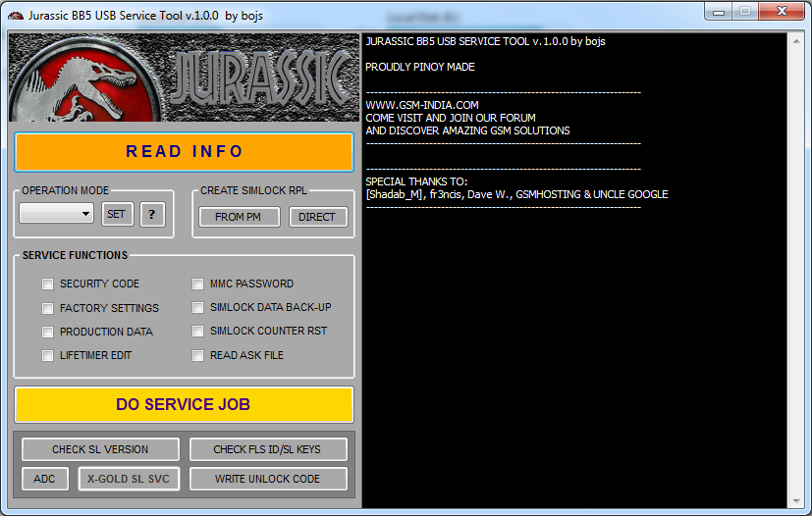Click the '[Shadab_M], fr3ncis' credits line
This screenshot has width=812, height=516.
tap(516, 194)
